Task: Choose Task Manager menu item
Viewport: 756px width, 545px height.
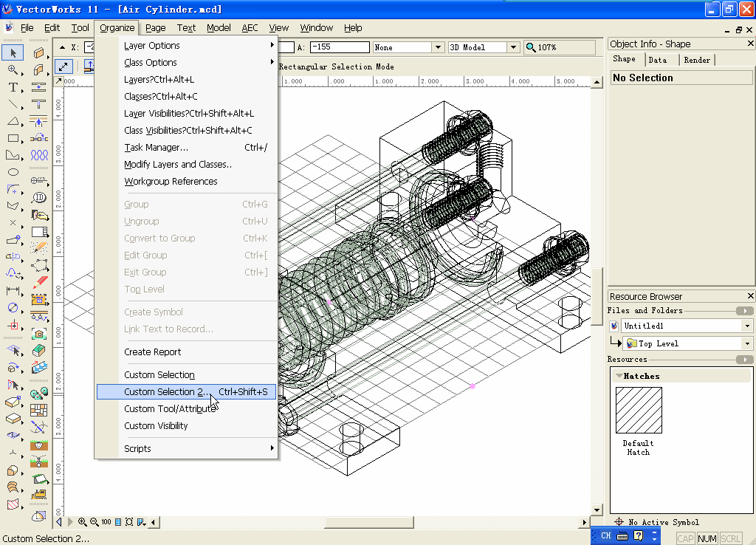Action: [186, 148]
